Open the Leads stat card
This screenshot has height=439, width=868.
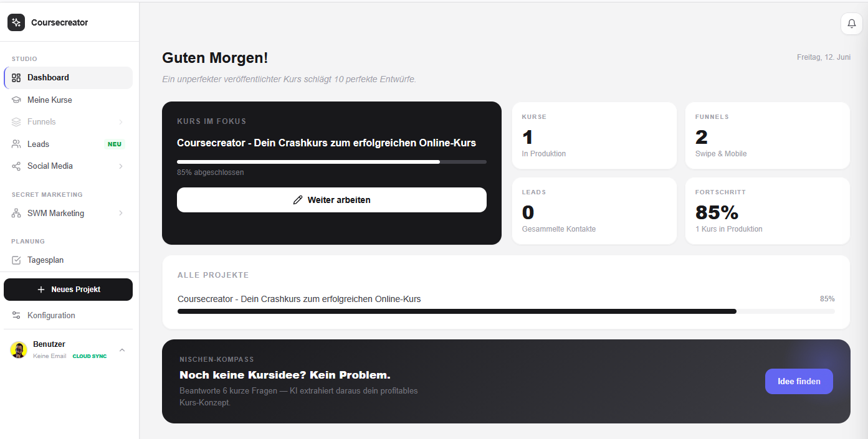594,210
